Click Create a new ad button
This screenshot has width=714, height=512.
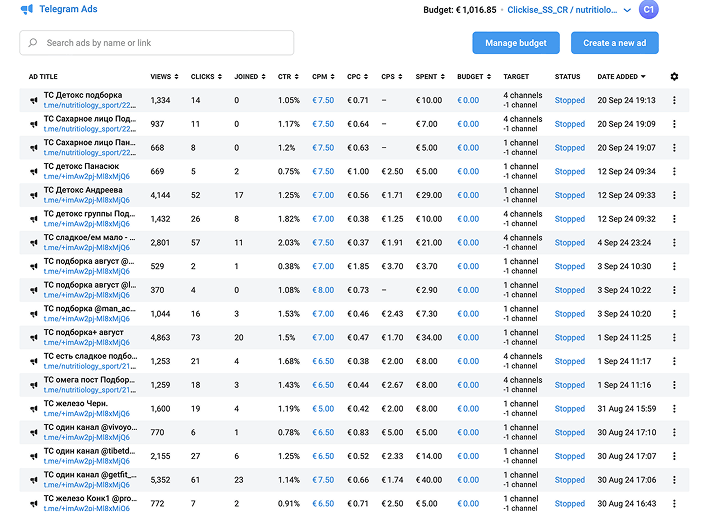[614, 43]
